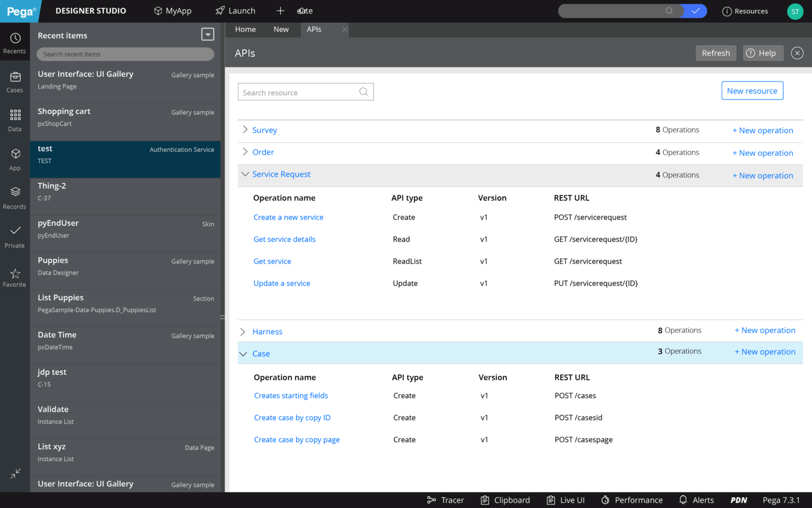Close the APIs tab
Image resolution: width=812 pixels, height=508 pixels.
click(345, 29)
